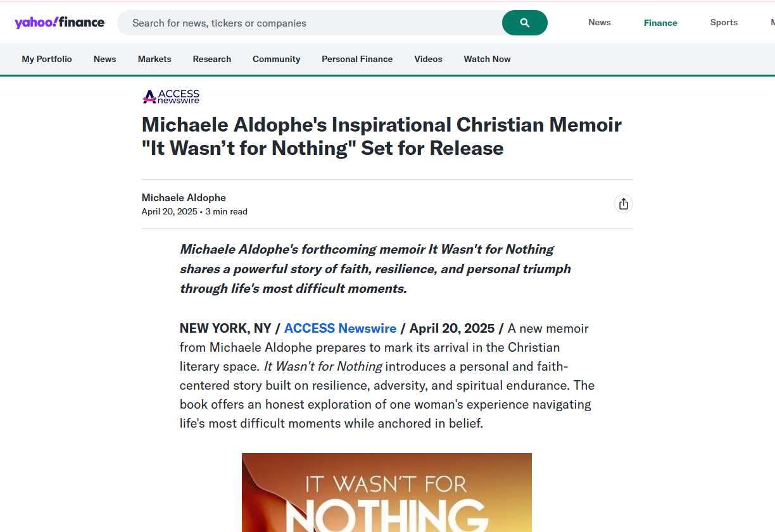Click the share icon beside the byline
Viewport: 775px width, 532px height.
click(x=623, y=204)
